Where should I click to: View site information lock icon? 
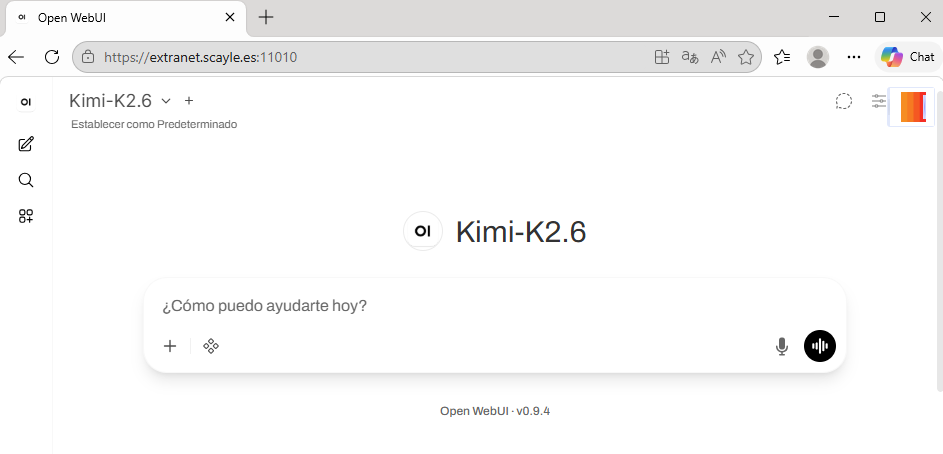click(88, 57)
